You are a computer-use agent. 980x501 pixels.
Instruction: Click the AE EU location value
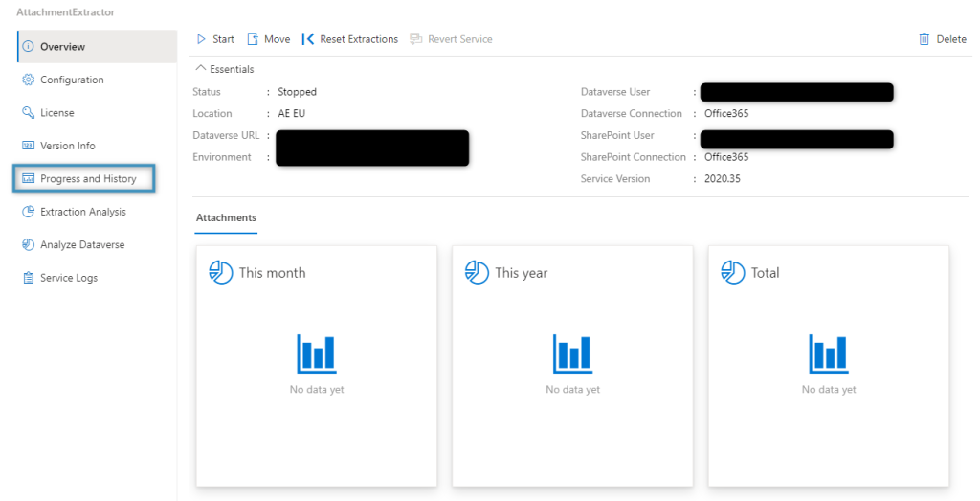pos(291,113)
